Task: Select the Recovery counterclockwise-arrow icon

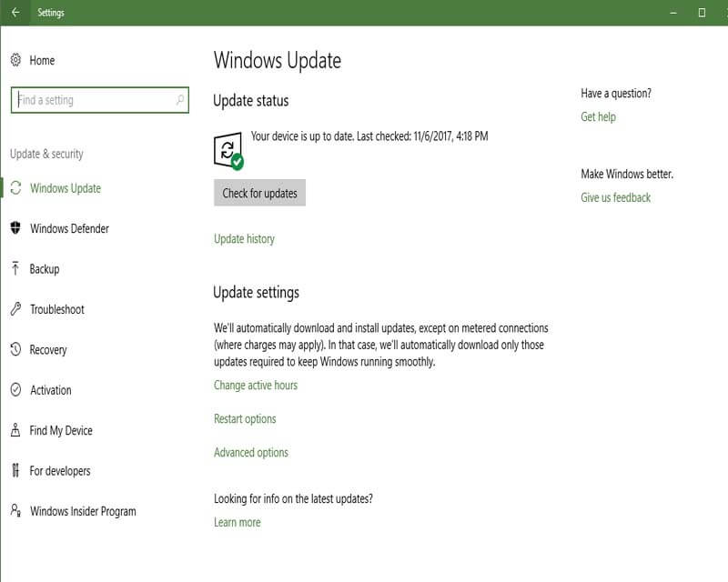Action: point(15,349)
